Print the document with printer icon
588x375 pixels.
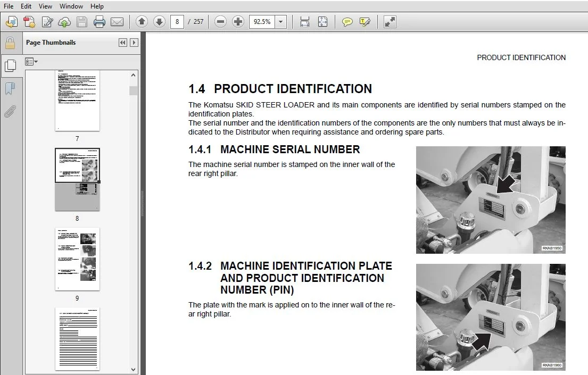[100, 22]
